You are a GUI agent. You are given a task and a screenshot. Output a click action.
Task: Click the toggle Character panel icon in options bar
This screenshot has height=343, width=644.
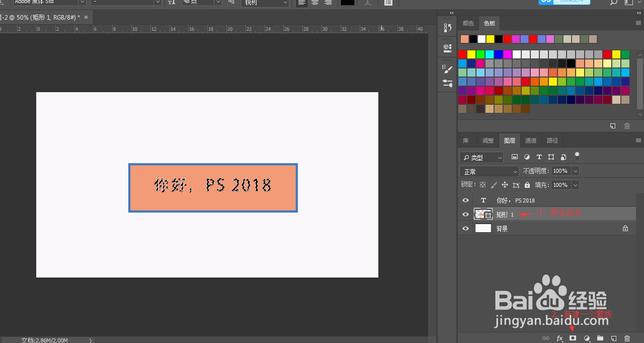(x=388, y=4)
